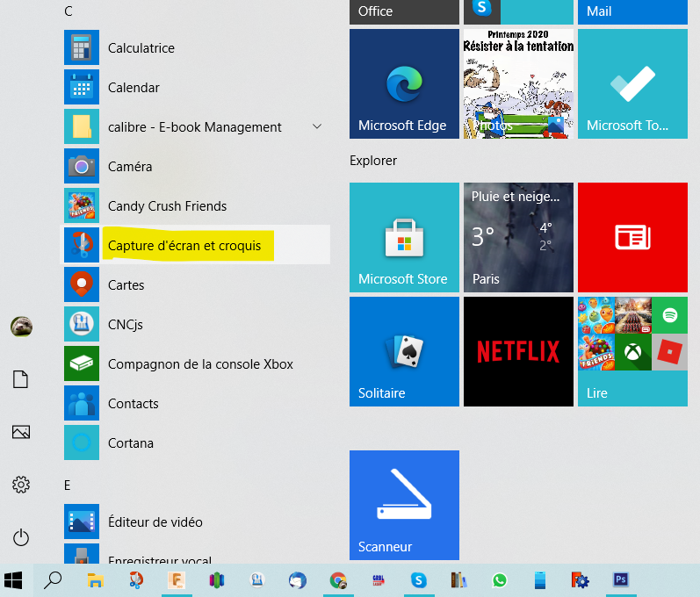The height and width of the screenshot is (597, 700).
Task: Open the Calculatrice app
Action: [195, 47]
